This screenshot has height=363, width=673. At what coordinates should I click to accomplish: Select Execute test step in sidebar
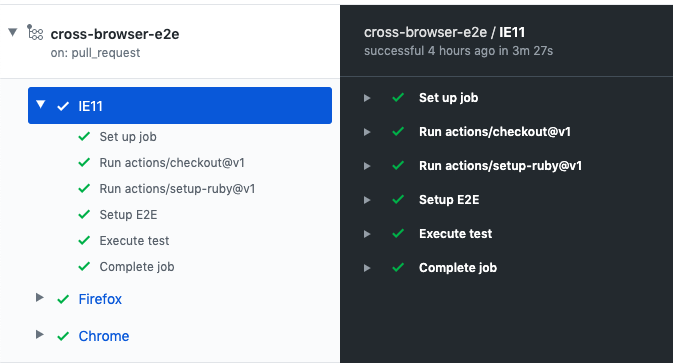pos(134,240)
